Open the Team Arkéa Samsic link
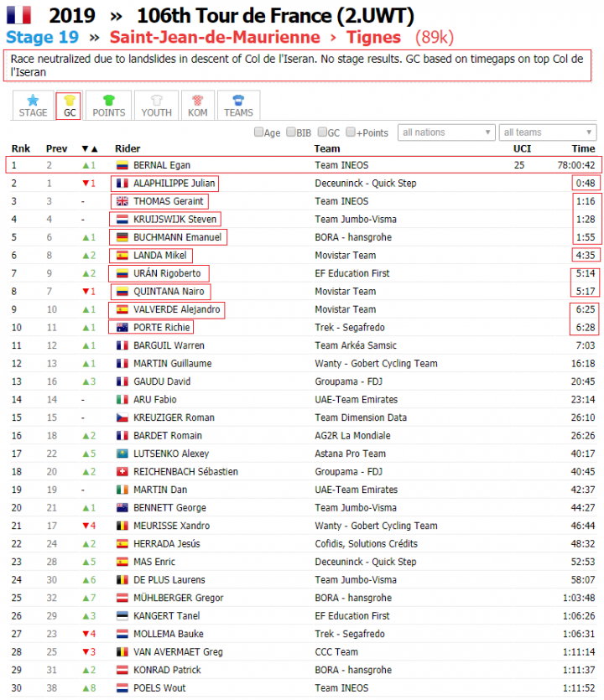The image size is (604, 700). 356,345
